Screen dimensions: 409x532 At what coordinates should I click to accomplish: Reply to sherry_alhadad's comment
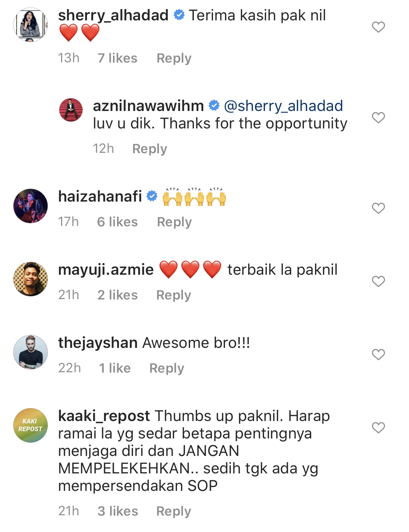[x=174, y=58]
